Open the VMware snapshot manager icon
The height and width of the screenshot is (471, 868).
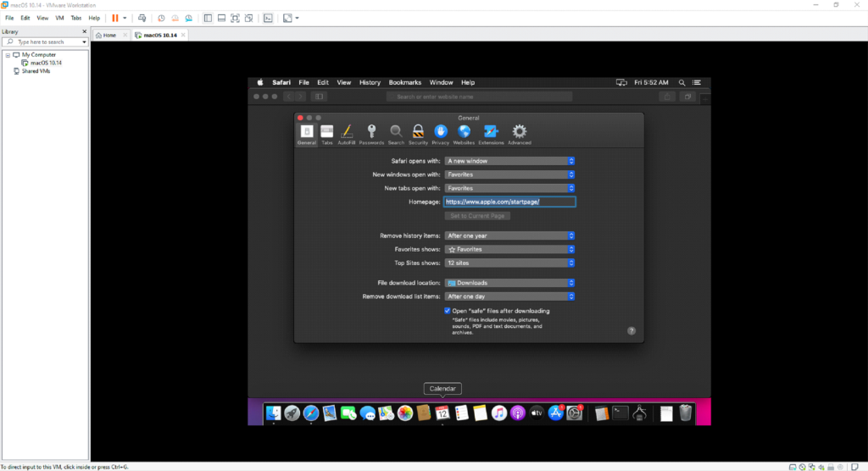coord(189,19)
